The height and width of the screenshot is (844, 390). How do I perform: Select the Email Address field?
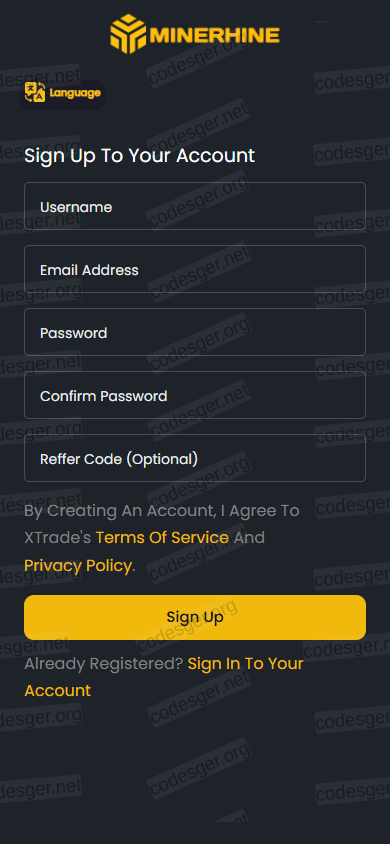[x=195, y=269]
